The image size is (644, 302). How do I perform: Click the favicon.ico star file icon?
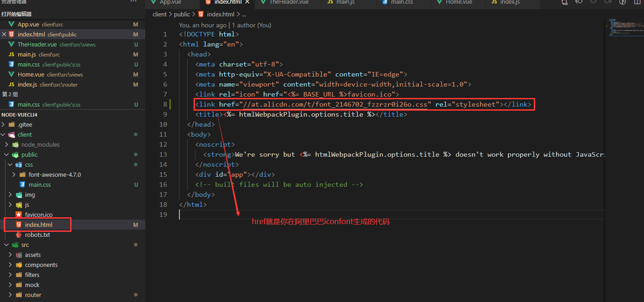(19, 215)
